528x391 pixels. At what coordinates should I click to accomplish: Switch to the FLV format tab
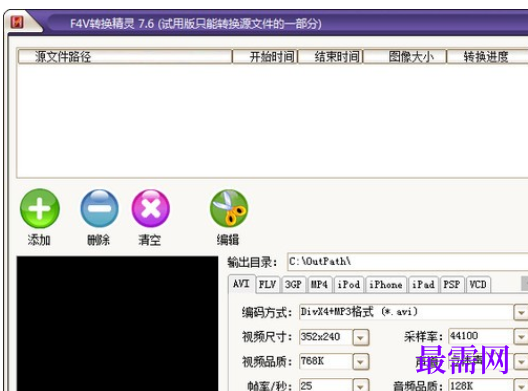pos(267,285)
